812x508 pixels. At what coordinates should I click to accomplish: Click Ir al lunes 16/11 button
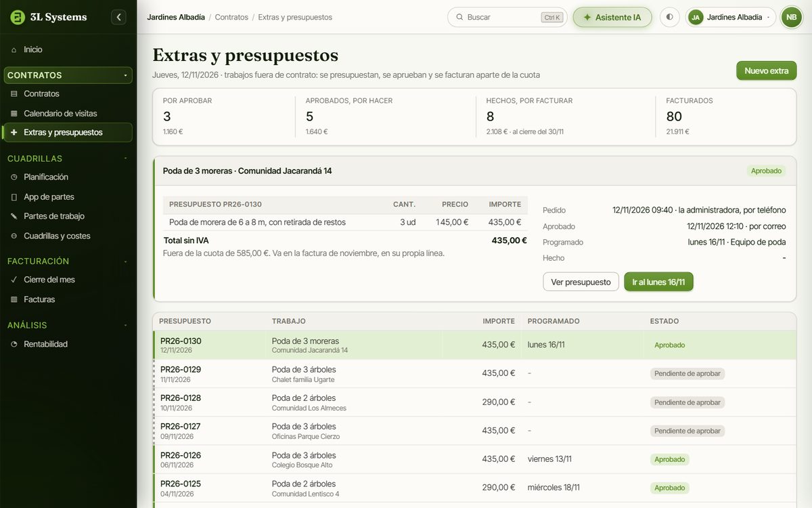658,282
